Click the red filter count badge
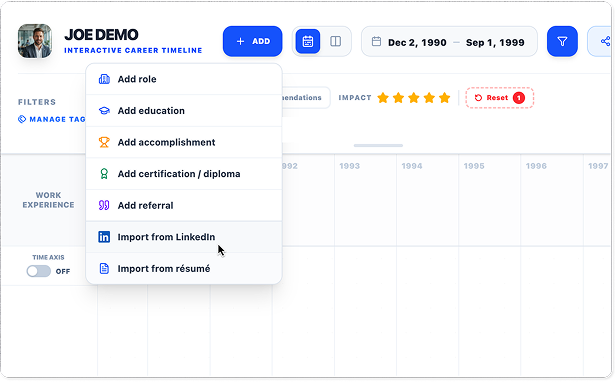This screenshot has width=615, height=382. [x=519, y=98]
